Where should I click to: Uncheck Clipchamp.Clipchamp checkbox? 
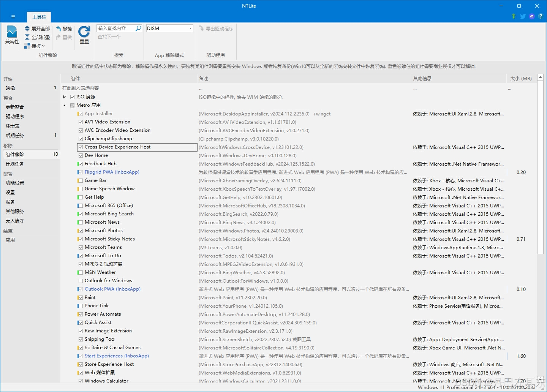[81, 139]
